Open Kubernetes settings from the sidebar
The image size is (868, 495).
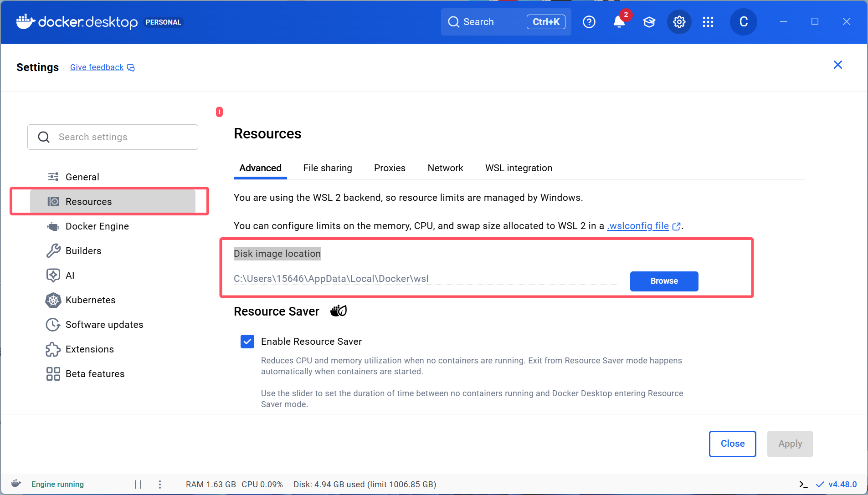[x=90, y=300]
